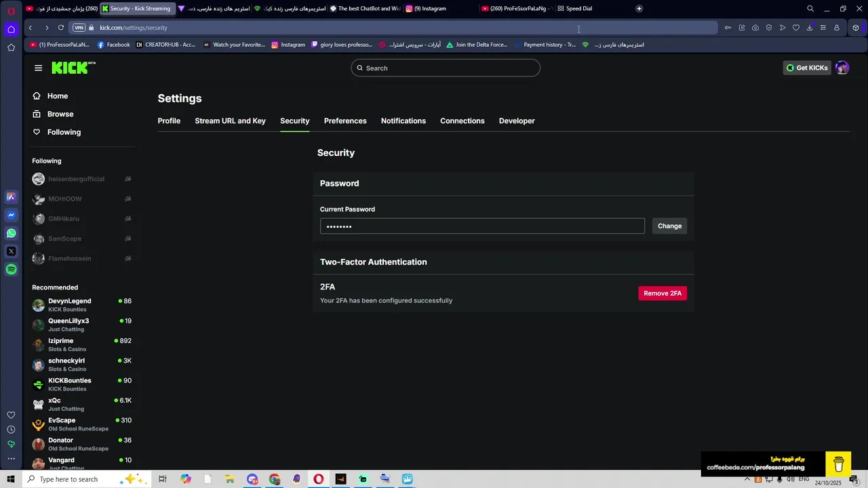Open EvScape recommended channel
The width and height of the screenshot is (868, 488).
[x=81, y=424]
